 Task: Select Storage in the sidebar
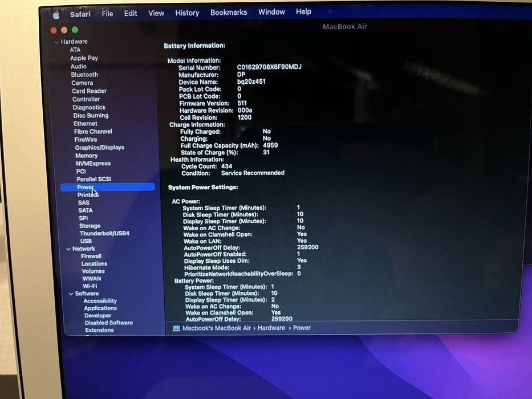[90, 226]
